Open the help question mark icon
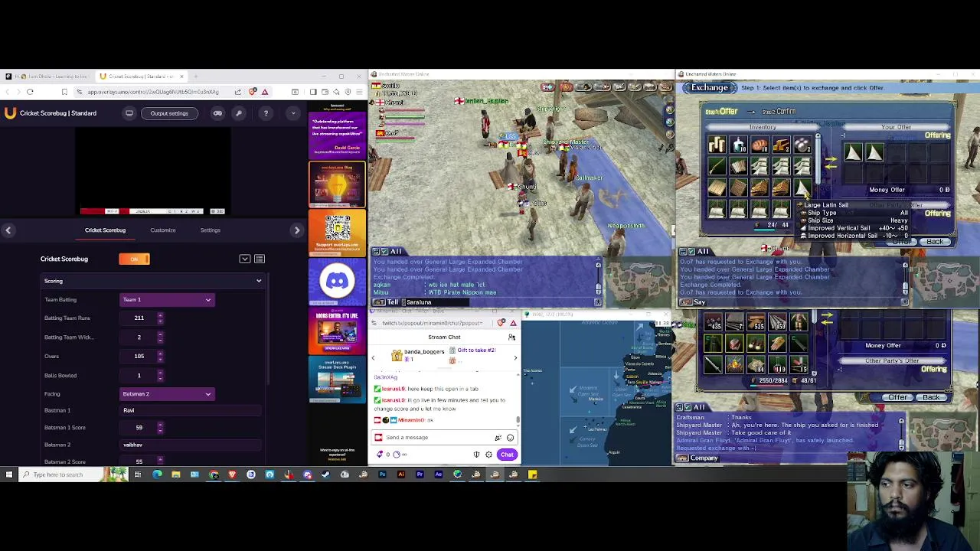 coord(266,113)
